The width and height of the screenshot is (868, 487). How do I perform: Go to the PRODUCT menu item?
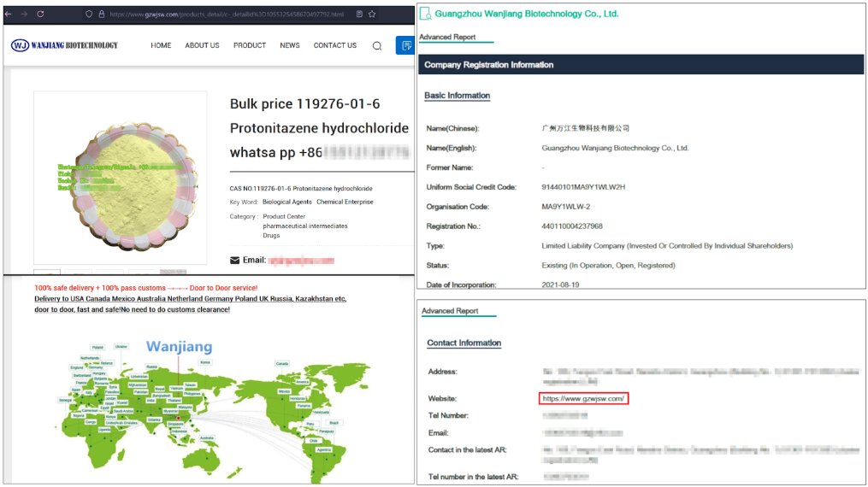pos(250,45)
